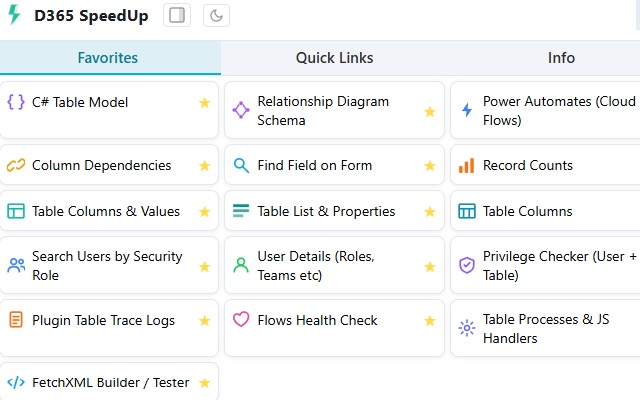640x400 pixels.
Task: Toggle favorite star on Find Field on Form
Action: coord(430,166)
